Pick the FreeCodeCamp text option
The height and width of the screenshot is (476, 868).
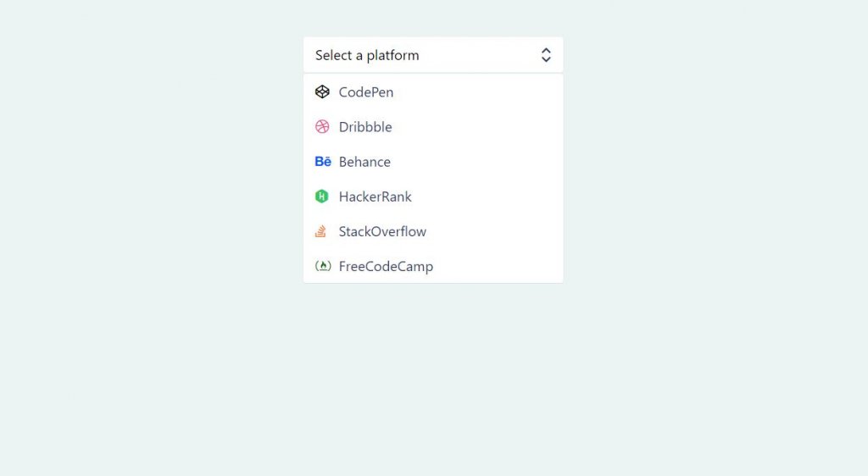point(386,267)
